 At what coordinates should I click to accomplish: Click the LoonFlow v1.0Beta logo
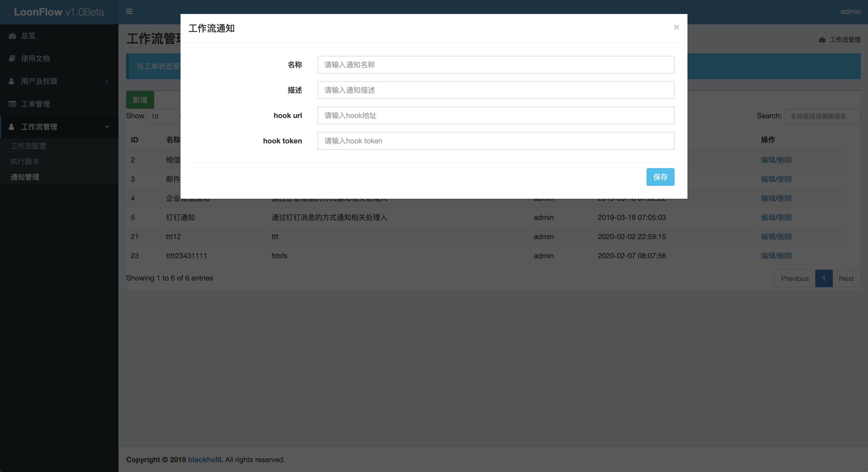[x=59, y=12]
